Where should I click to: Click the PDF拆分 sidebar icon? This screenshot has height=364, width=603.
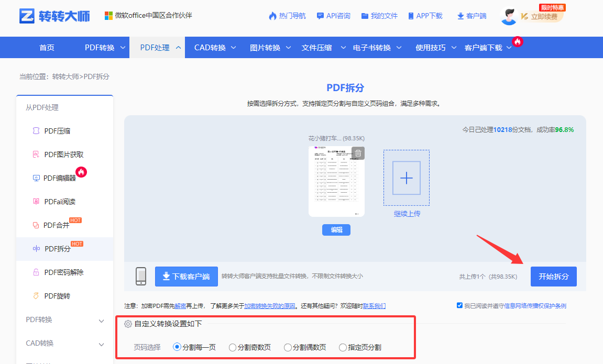36,249
